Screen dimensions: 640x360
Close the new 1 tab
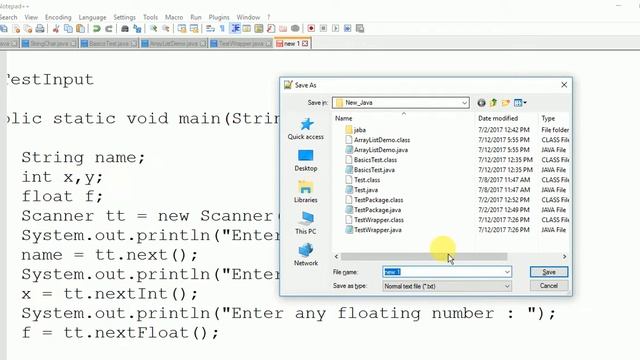pos(305,43)
